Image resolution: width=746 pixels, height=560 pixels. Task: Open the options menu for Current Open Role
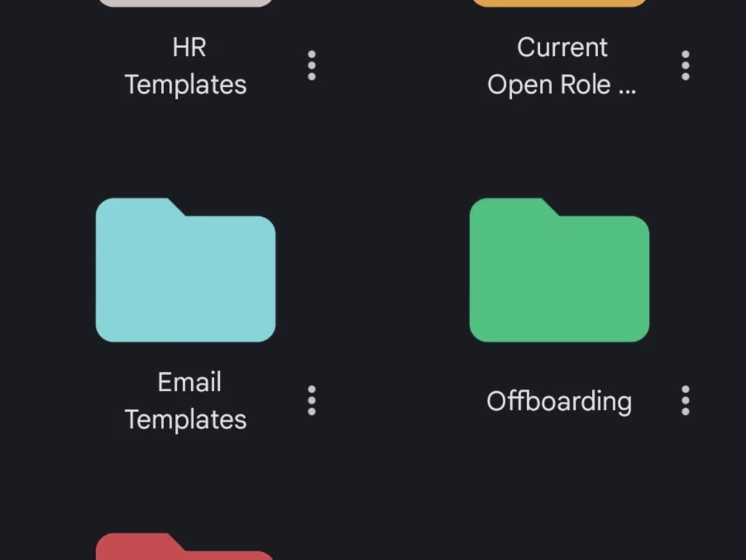685,66
